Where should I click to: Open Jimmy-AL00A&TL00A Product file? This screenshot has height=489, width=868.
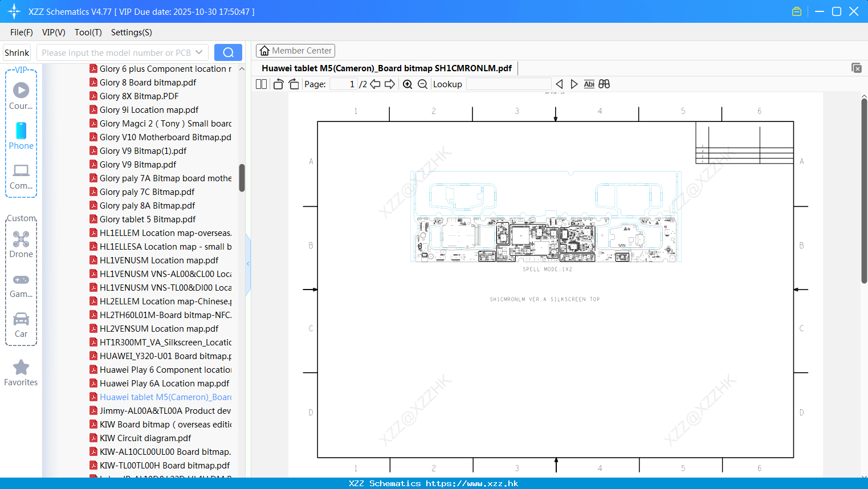160,411
